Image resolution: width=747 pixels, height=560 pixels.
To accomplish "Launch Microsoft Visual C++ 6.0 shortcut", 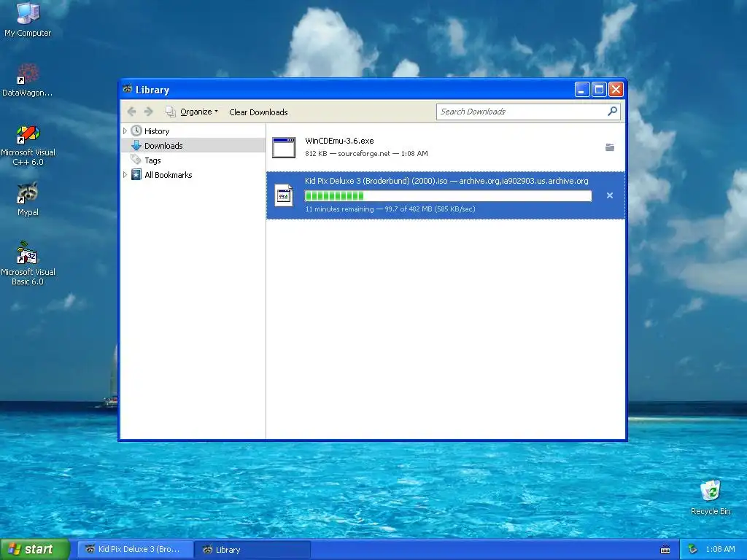I will click(28, 145).
